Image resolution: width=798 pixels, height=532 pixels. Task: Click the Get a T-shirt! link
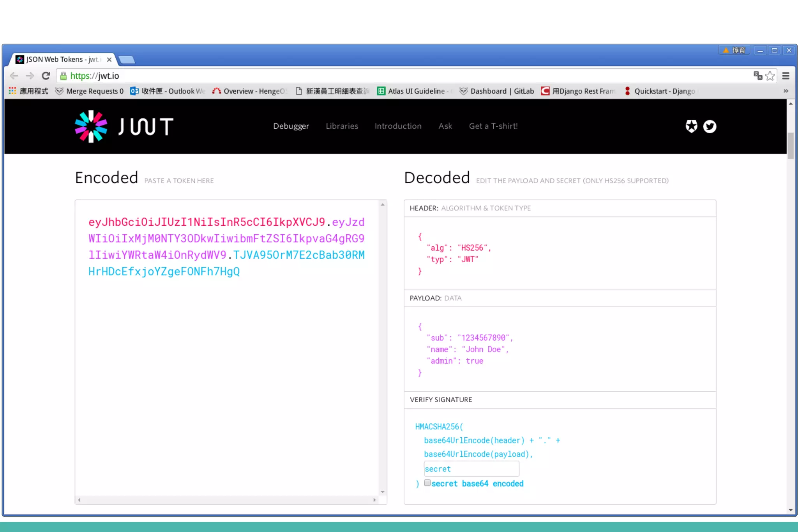click(x=493, y=126)
